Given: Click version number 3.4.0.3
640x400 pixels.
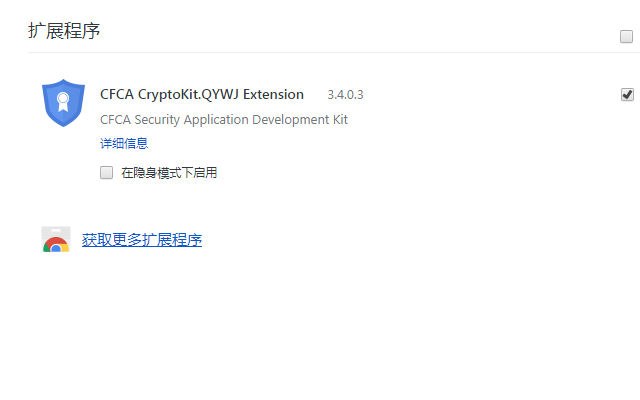Looking at the screenshot, I should pyautogui.click(x=345, y=95).
